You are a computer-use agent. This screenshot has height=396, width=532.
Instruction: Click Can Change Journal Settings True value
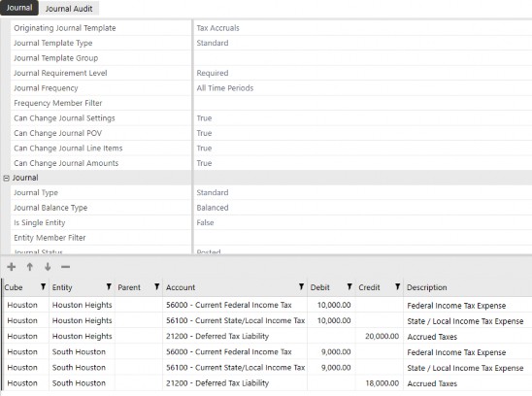click(x=363, y=118)
